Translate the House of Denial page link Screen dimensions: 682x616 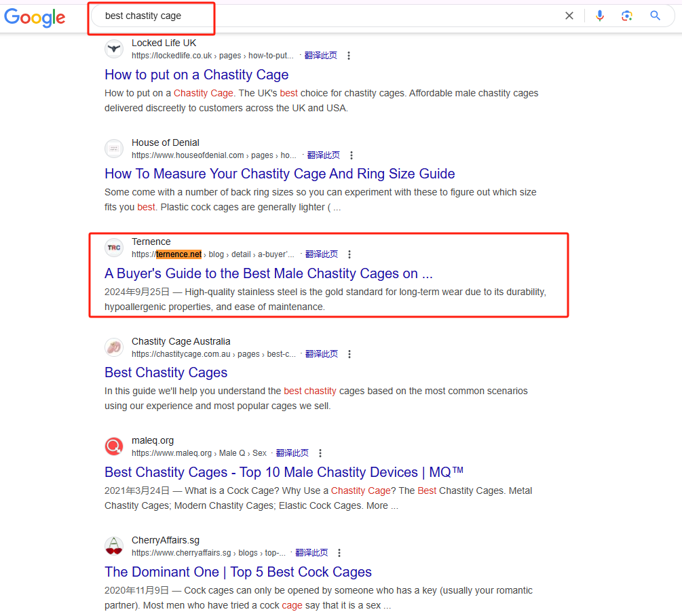tap(324, 155)
